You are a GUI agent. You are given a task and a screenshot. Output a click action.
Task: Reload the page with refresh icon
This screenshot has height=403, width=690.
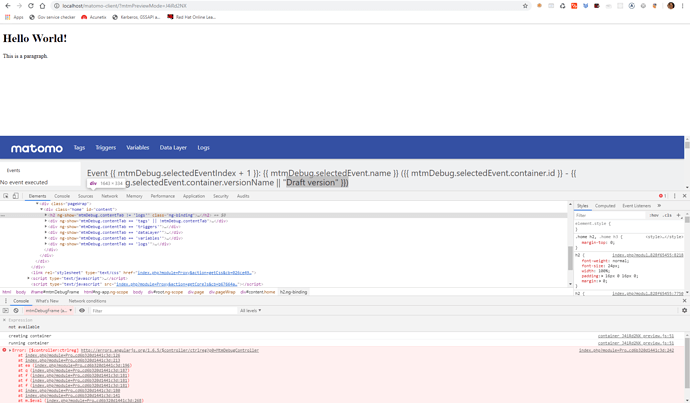[31, 6]
